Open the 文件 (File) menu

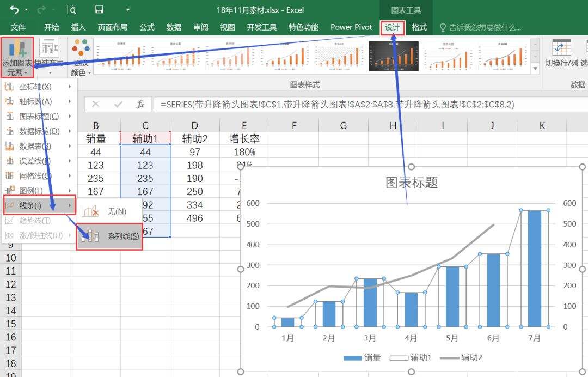coord(18,27)
